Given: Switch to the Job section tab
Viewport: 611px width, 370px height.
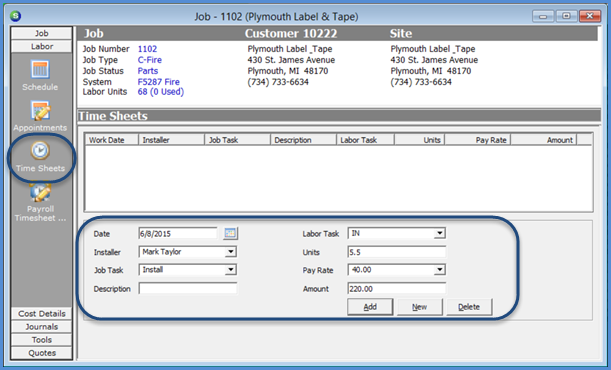Looking at the screenshot, I should [42, 33].
